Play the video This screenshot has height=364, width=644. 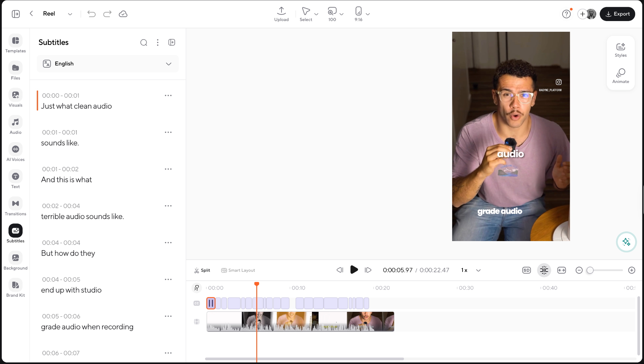354,270
